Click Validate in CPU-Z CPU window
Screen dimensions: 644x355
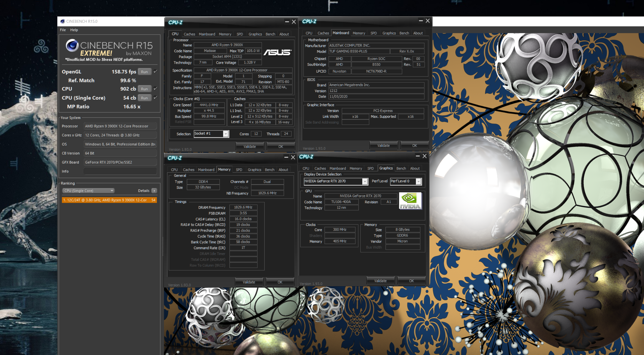tap(250, 146)
